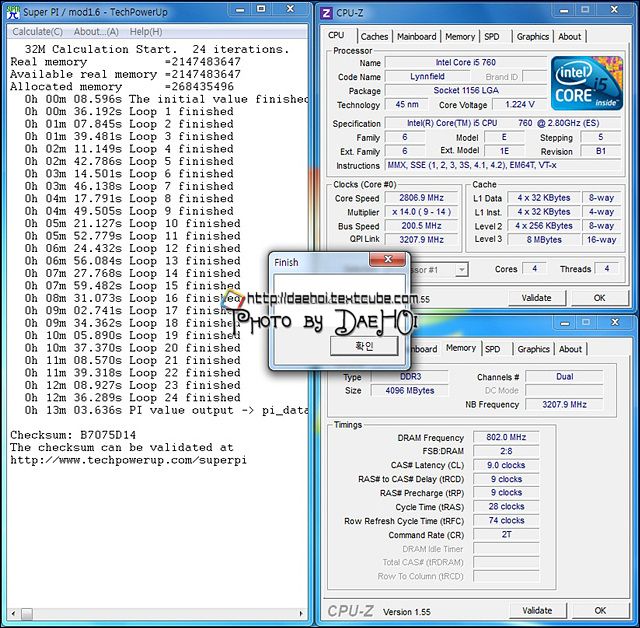Image resolution: width=640 pixels, height=628 pixels.
Task: Click the Super PI app icon in title bar
Action: coord(13,12)
